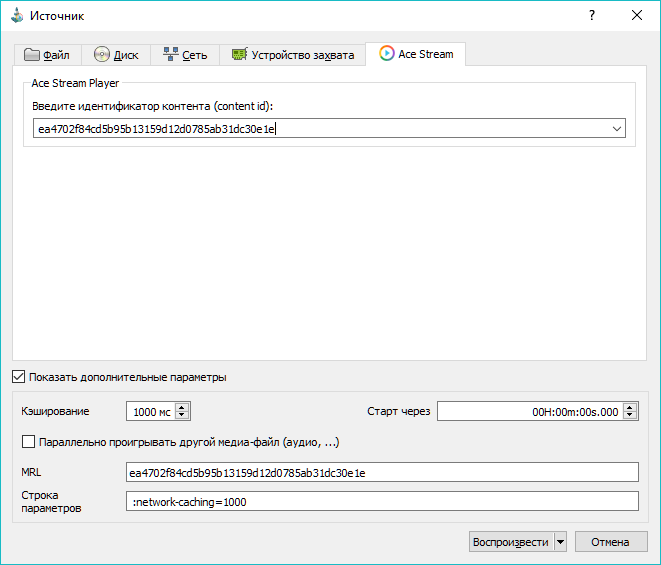Click the Ace Stream Player group title
Screen dimensions: 661x565
click(x=75, y=83)
